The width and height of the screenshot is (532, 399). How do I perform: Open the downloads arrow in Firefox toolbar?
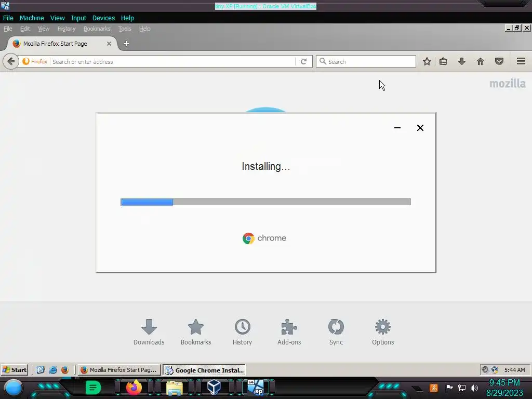[x=461, y=61]
